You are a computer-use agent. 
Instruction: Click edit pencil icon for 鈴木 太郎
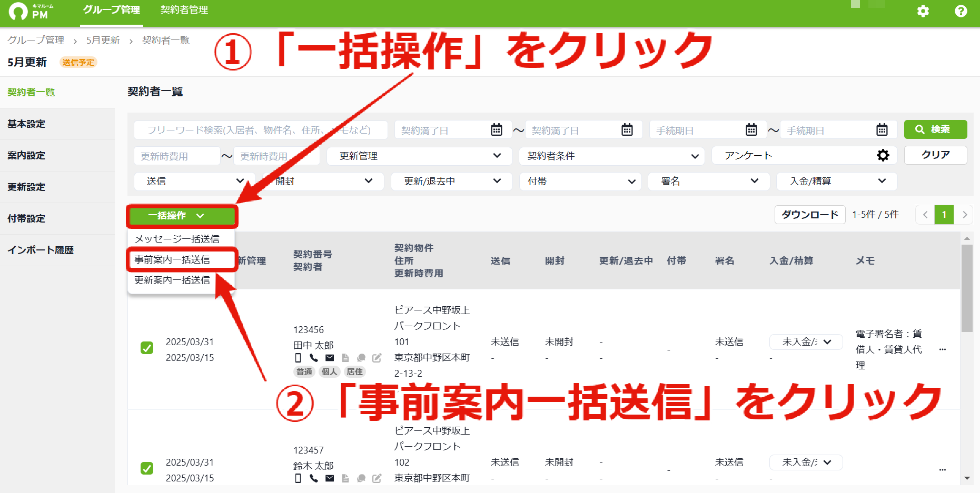coord(377,478)
